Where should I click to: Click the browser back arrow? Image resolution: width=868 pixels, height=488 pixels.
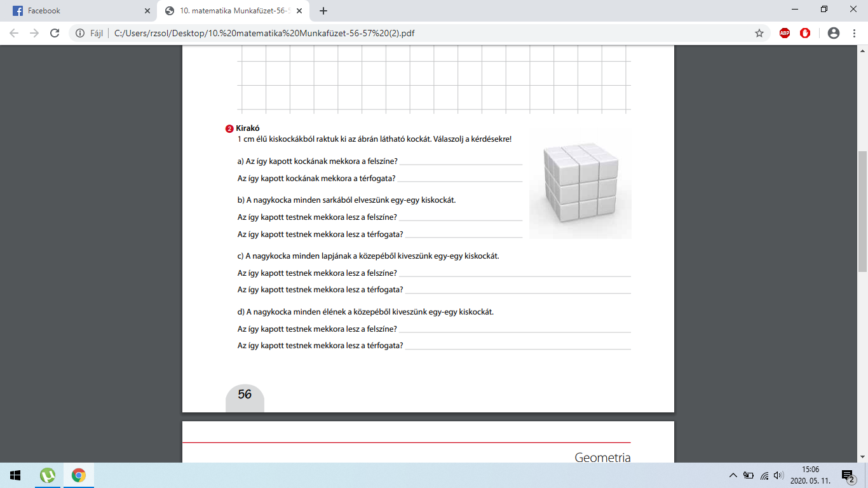(14, 33)
